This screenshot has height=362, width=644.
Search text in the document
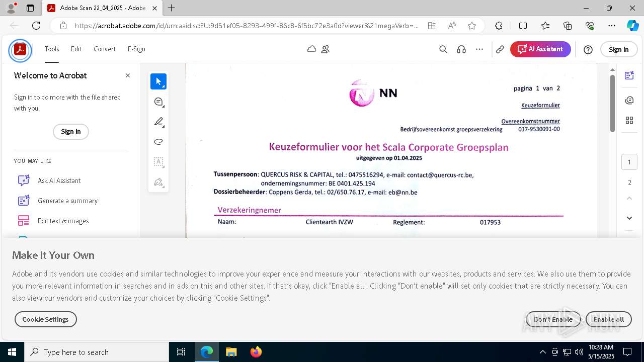(x=443, y=49)
